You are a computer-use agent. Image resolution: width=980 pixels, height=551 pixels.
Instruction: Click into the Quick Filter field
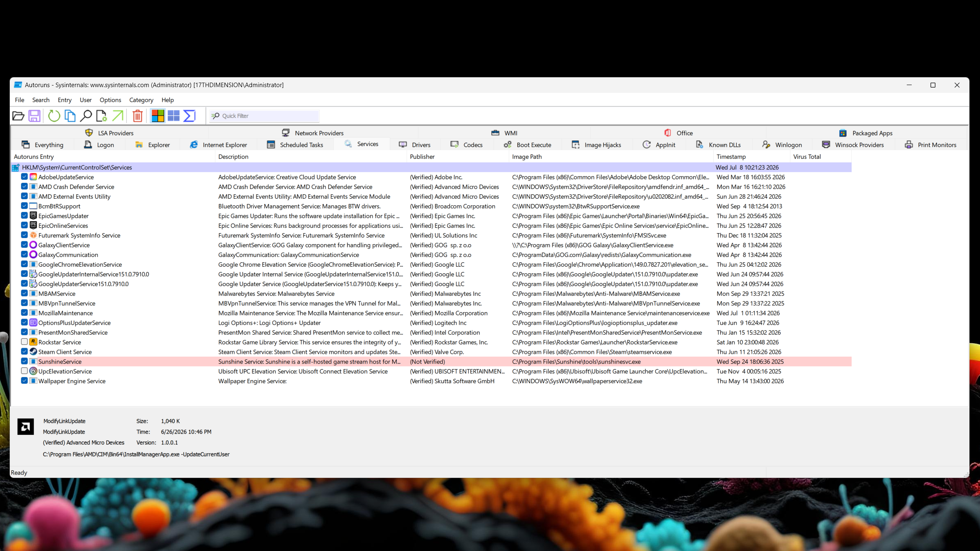click(265, 116)
